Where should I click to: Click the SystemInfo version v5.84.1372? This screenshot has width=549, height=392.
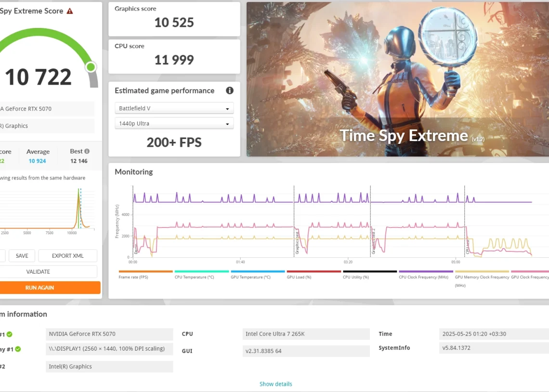[494, 348]
